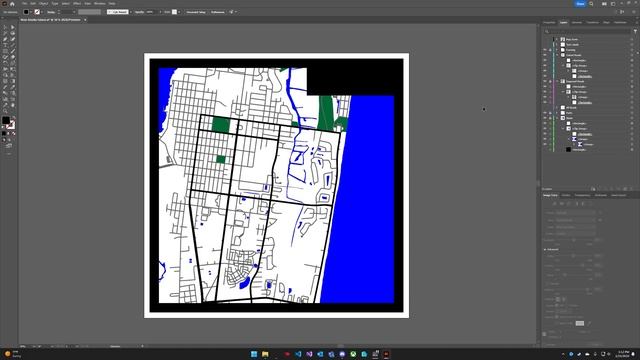The image size is (640, 360).
Task: Click the Illustrator icon in the taskbar
Action: click(386, 354)
